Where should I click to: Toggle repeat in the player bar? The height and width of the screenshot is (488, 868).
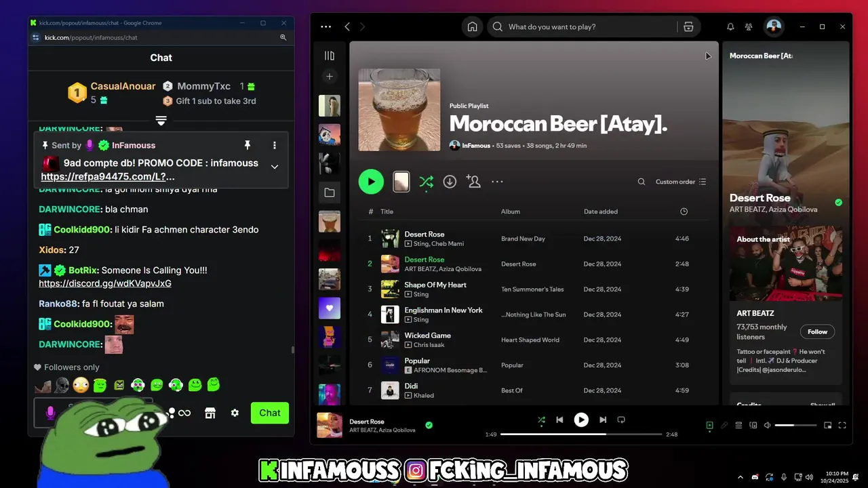pos(621,420)
